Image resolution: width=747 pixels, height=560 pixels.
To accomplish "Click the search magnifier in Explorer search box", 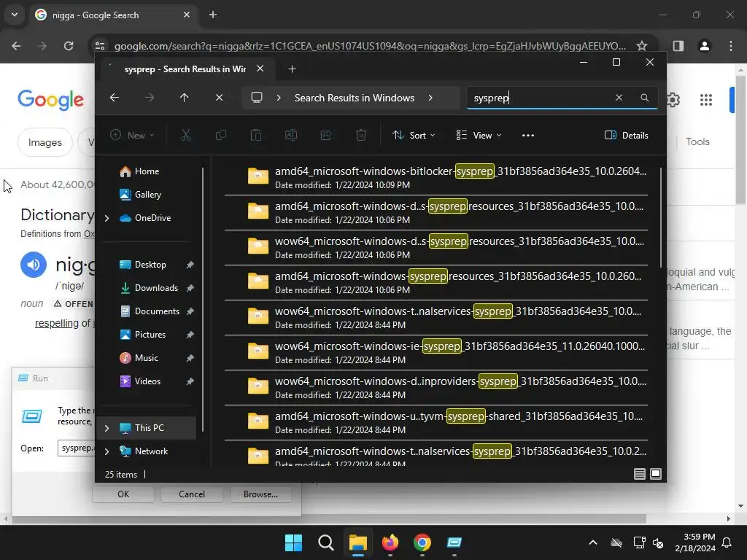I will 645,98.
